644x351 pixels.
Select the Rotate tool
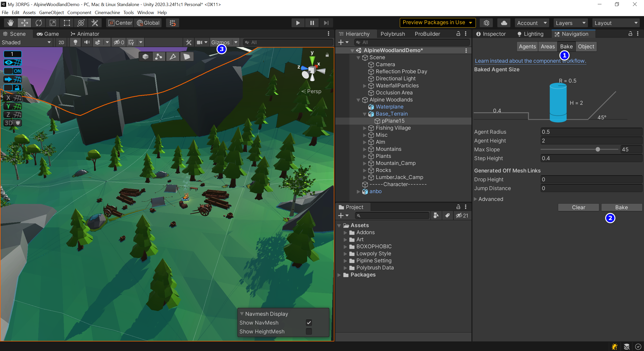[38, 23]
